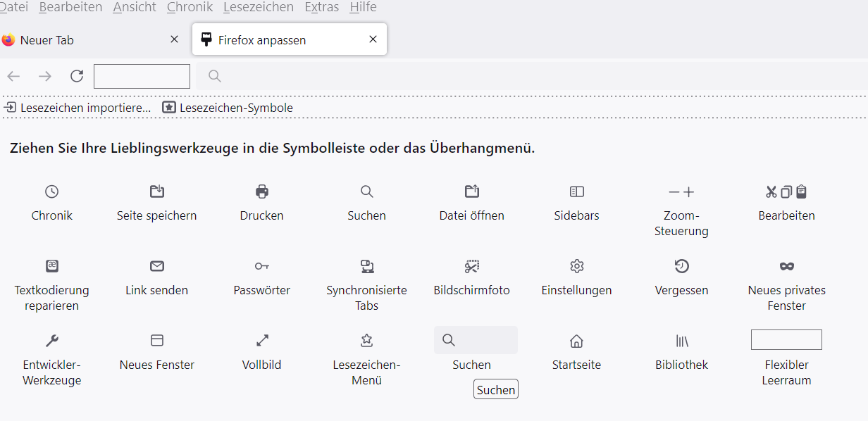868x421 pixels.
Task: Click the Zoom-Steuerung minus-plus widget
Action: [681, 191]
